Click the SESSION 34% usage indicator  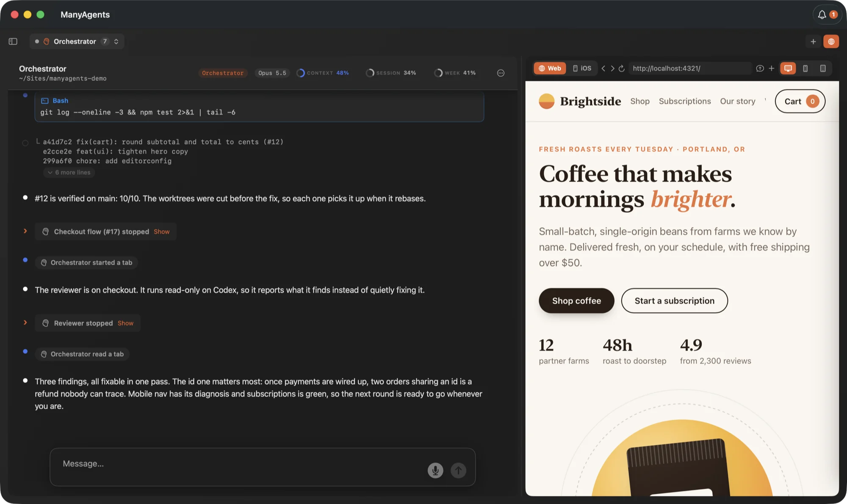point(391,73)
